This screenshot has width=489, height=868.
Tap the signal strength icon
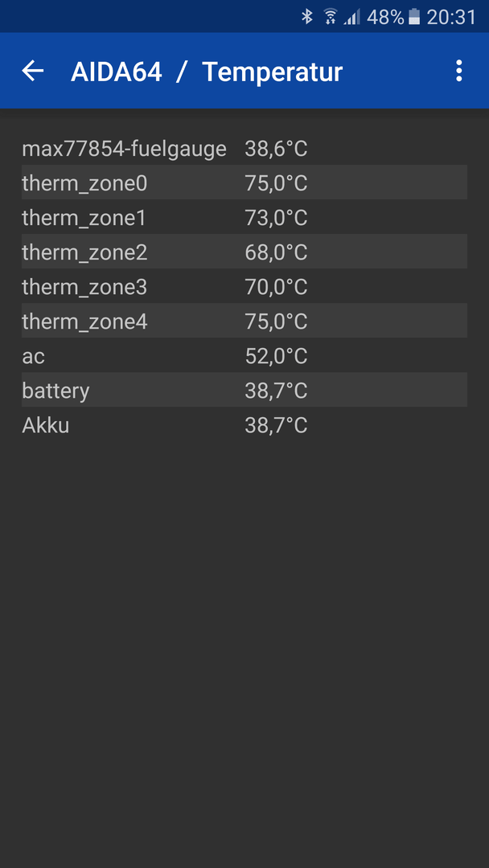pos(351,17)
